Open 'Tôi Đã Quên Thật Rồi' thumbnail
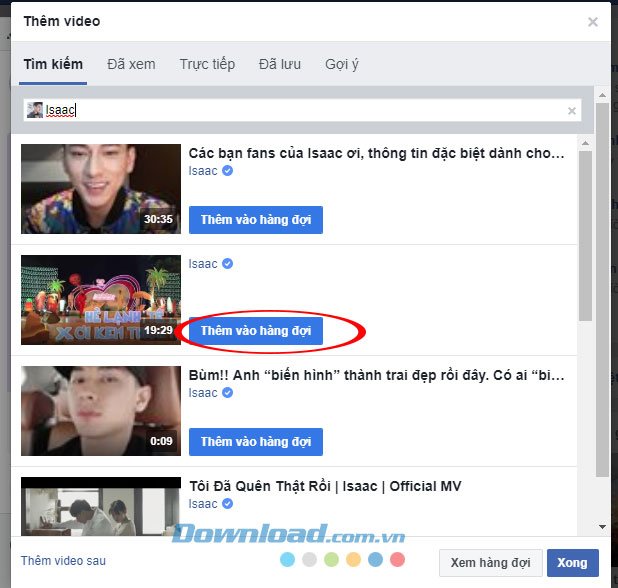Image resolution: width=618 pixels, height=588 pixels. click(101, 506)
